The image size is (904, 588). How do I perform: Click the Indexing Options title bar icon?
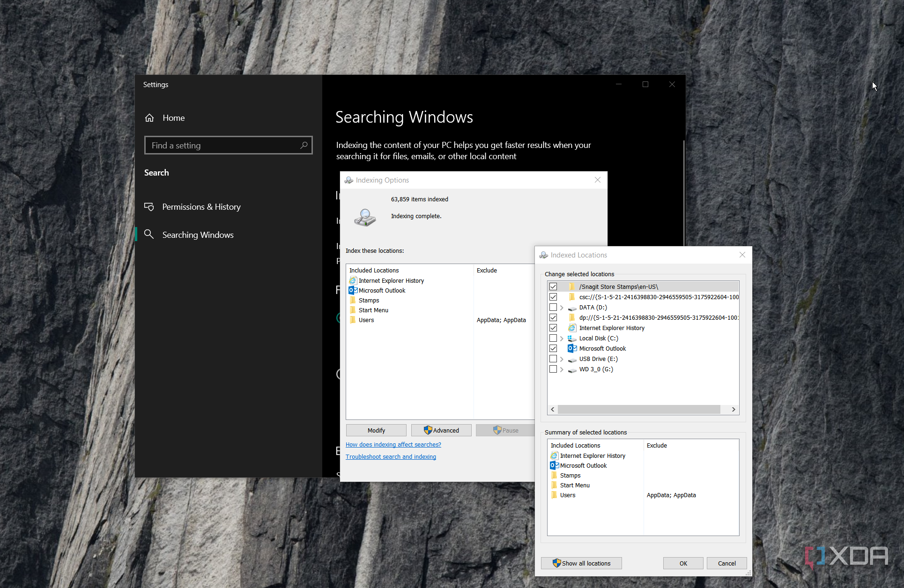[x=349, y=180]
